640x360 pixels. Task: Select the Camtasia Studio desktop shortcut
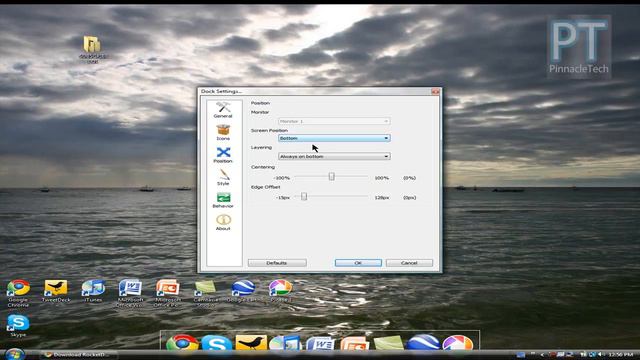(x=205, y=293)
